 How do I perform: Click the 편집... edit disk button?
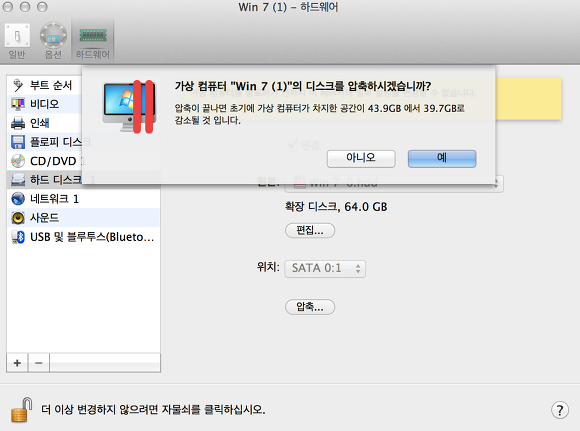tap(310, 230)
